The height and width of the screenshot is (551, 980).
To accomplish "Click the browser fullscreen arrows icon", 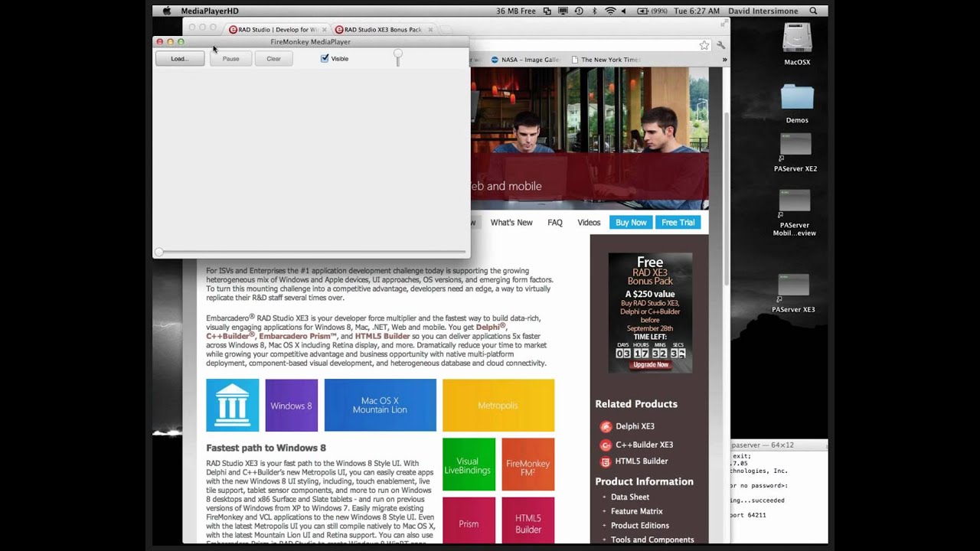I will pyautogui.click(x=724, y=24).
